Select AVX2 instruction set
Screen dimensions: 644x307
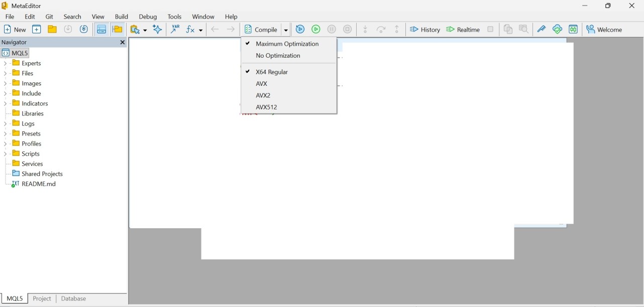pyautogui.click(x=289, y=96)
